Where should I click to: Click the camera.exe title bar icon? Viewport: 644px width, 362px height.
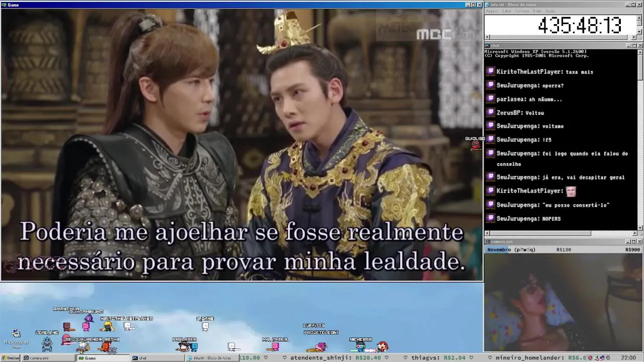488,242
